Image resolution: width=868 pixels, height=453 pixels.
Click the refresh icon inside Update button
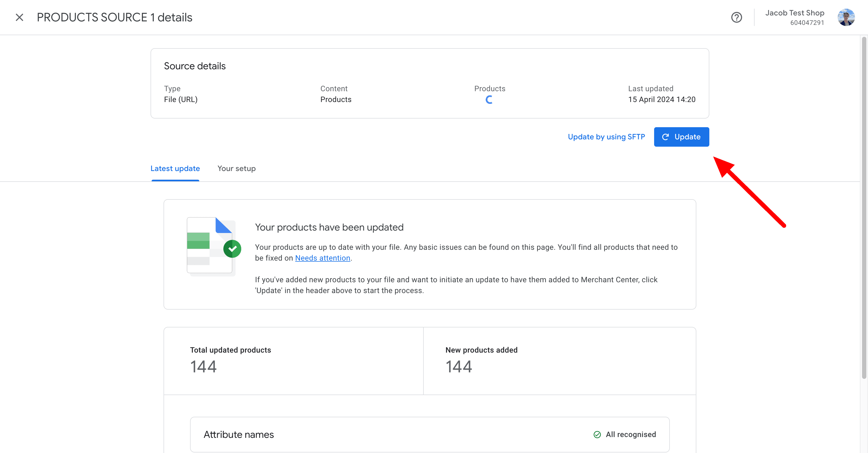[665, 137]
